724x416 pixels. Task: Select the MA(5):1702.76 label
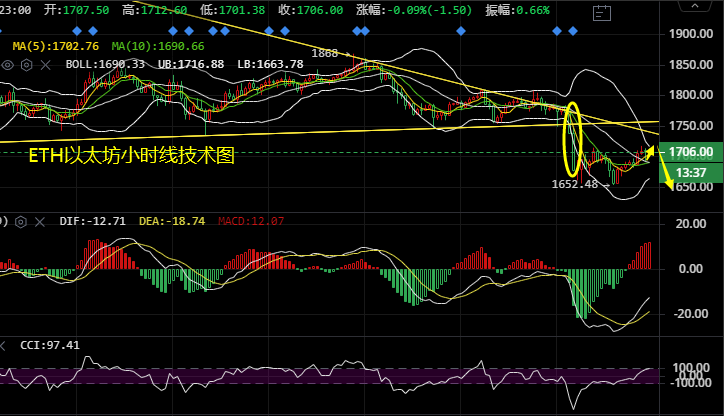point(55,46)
